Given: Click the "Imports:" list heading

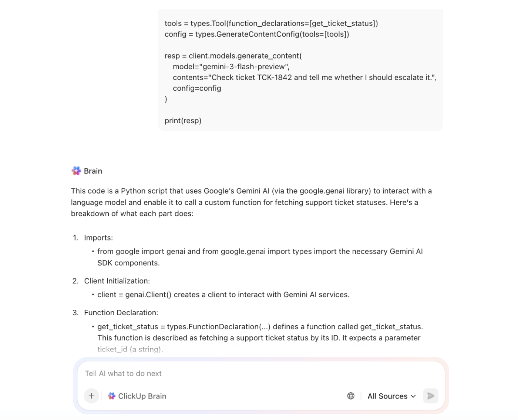Looking at the screenshot, I should pyautogui.click(x=98, y=238).
